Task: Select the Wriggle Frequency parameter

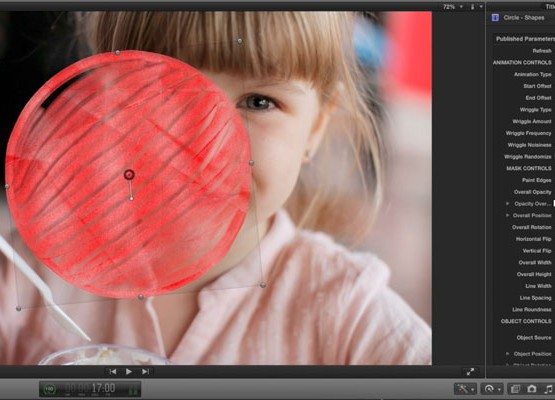Action: [x=528, y=133]
